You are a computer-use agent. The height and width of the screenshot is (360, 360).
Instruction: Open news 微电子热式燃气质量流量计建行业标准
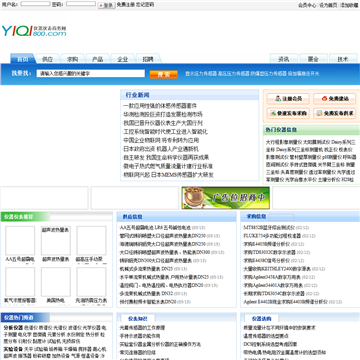pos(168,166)
